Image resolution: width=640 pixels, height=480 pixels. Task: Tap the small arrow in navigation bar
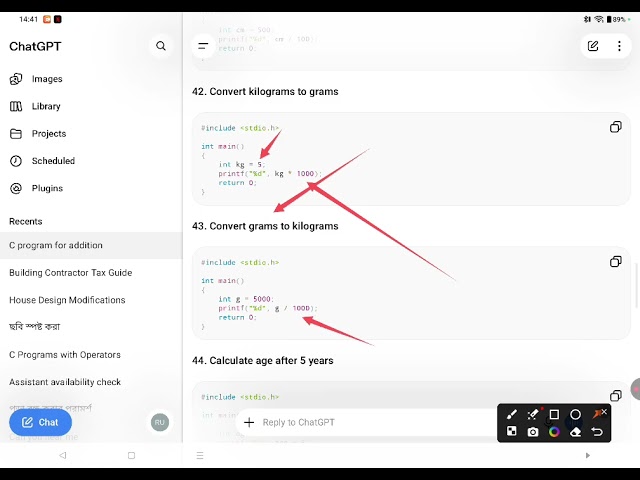click(x=588, y=455)
